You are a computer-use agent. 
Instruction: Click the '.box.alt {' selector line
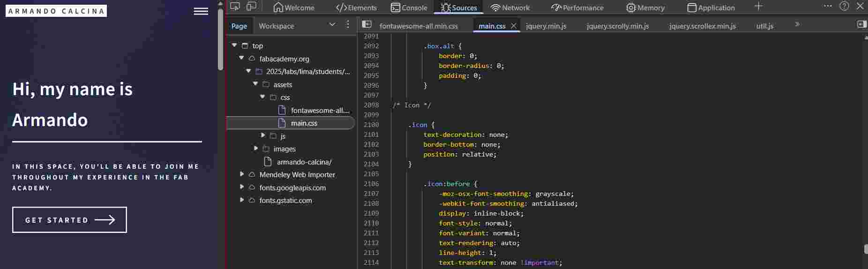pyautogui.click(x=442, y=46)
